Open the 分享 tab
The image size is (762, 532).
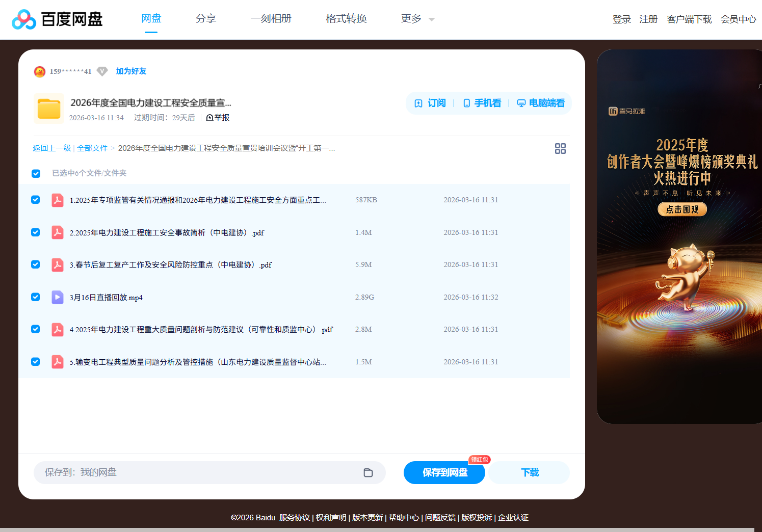[x=206, y=19]
